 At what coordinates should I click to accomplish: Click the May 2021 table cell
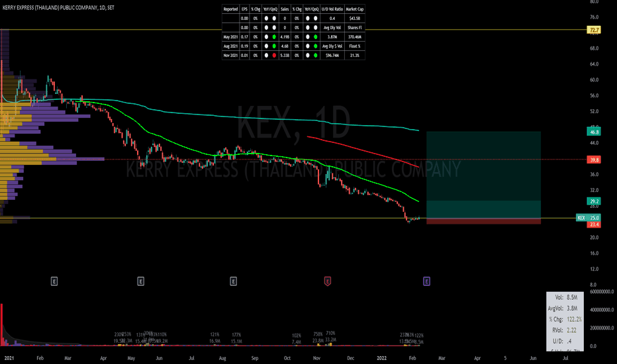coord(230,37)
